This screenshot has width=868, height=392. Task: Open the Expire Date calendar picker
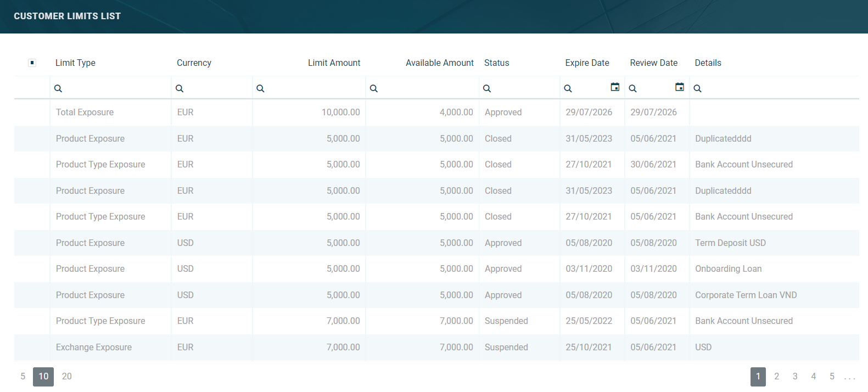615,87
